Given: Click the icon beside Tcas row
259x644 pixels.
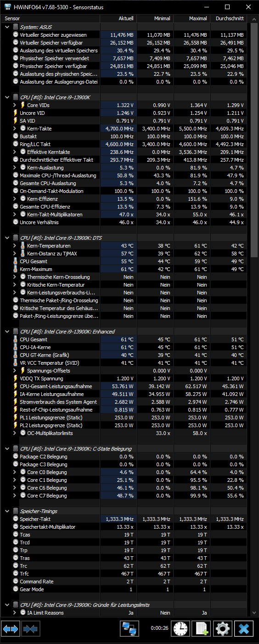Looking at the screenshot, I should (x=16, y=535).
